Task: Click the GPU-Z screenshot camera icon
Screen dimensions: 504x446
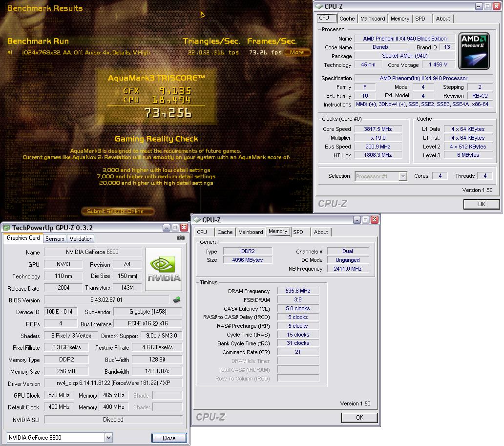Action: [180, 237]
